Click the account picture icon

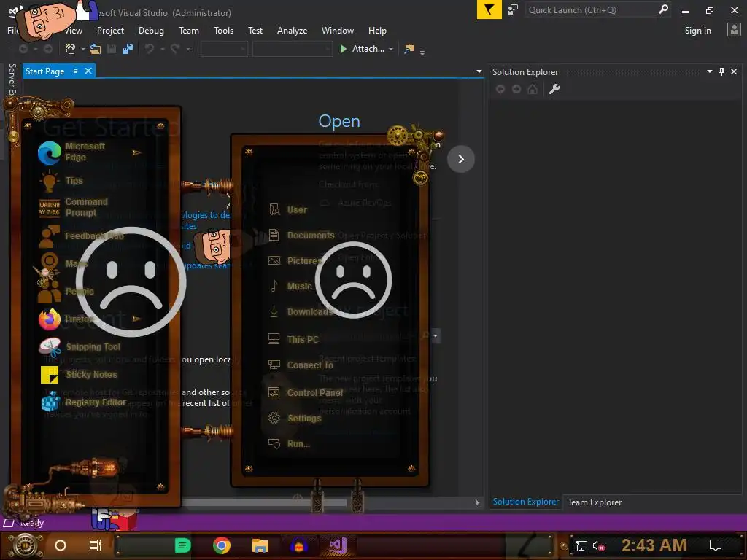pyautogui.click(x=734, y=30)
